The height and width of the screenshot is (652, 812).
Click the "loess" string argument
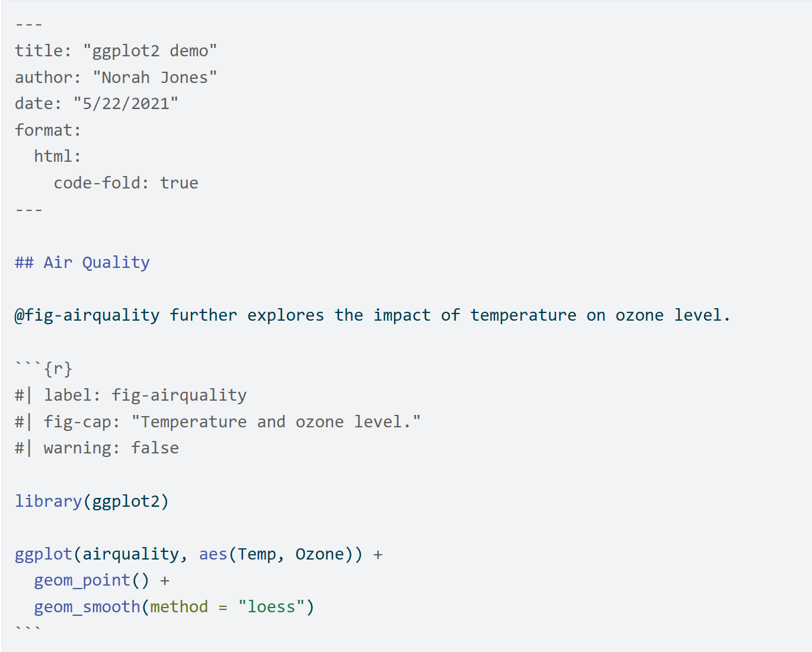tap(271, 607)
